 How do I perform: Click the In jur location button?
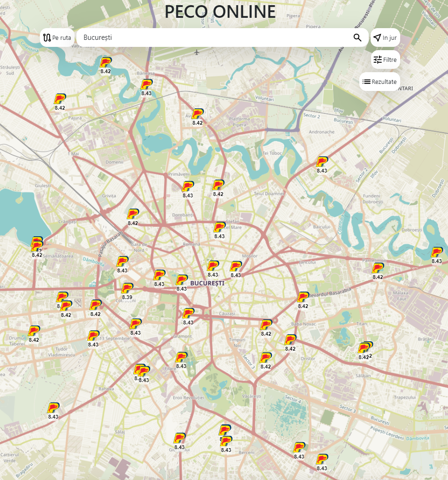[385, 37]
